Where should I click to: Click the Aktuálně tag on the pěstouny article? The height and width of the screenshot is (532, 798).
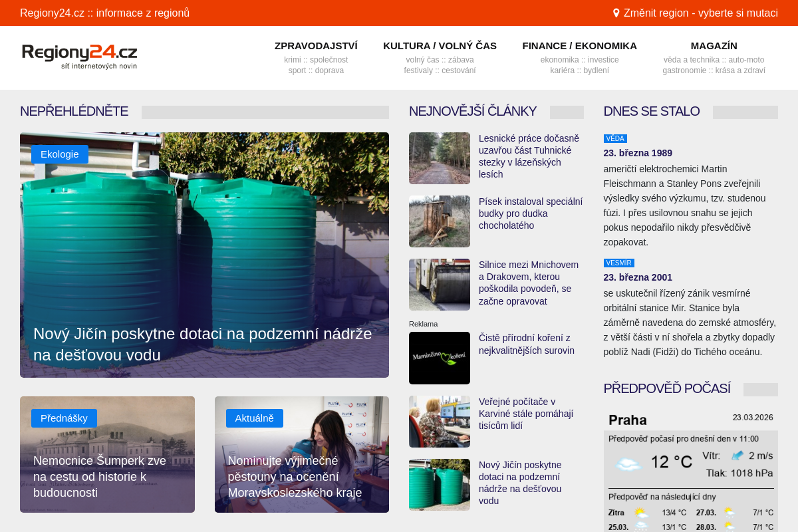[254, 418]
